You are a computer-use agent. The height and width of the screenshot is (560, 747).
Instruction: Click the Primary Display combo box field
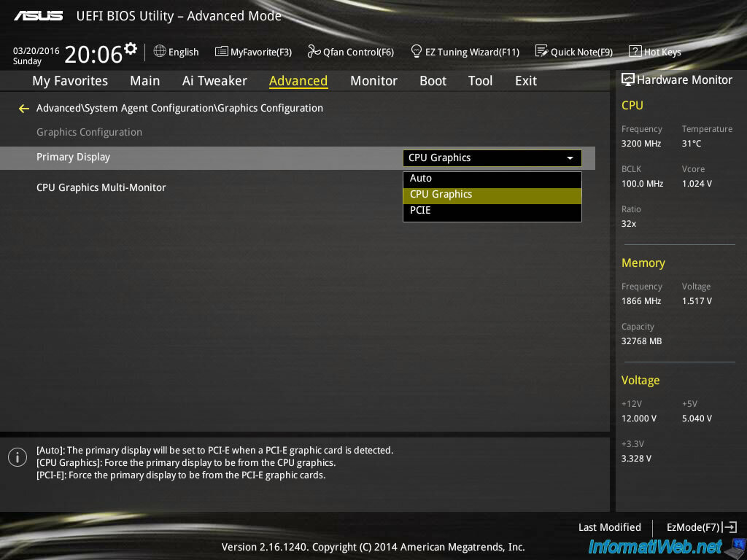point(492,158)
